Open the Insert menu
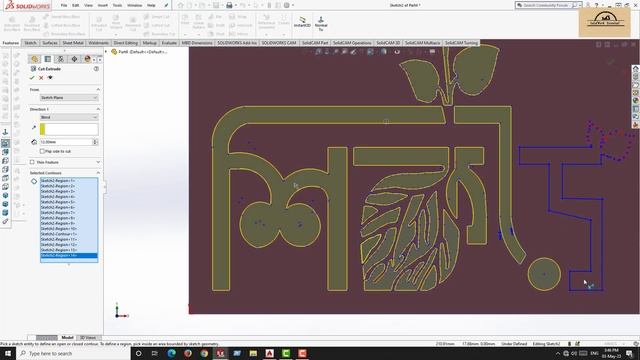 pos(102,5)
